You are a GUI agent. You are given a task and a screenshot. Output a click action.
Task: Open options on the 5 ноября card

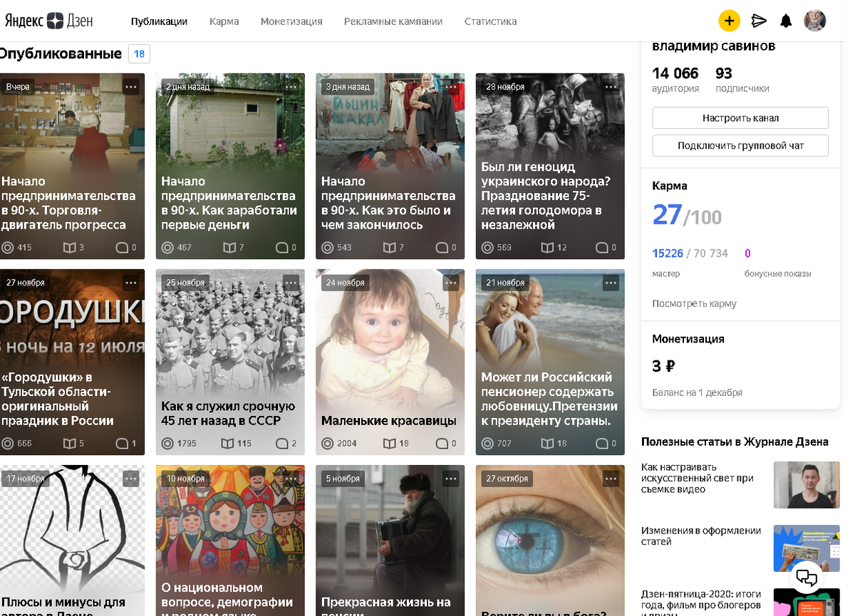[450, 479]
